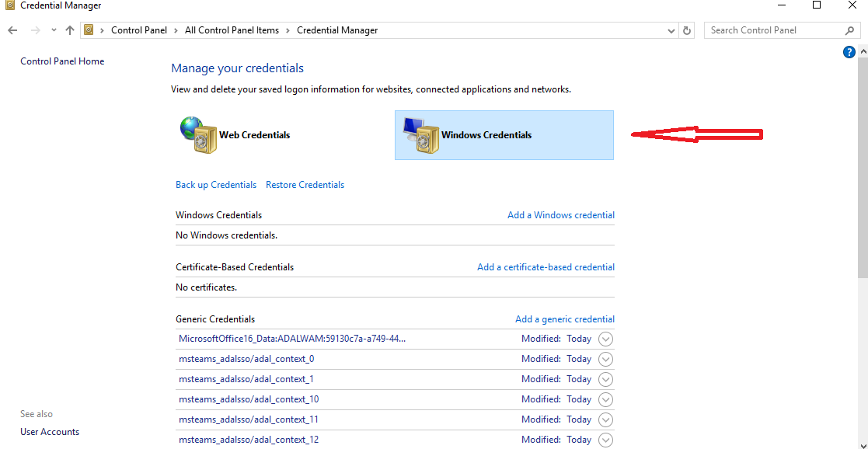Viewport: 868px width, 449px height.
Task: Select Control Panel breadcrumb
Action: 139,30
